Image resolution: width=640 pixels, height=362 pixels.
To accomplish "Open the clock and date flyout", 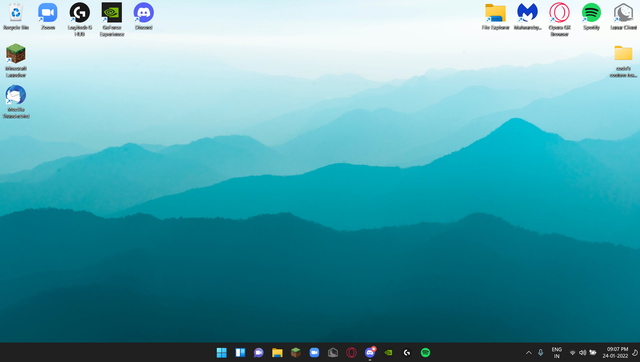I will [x=615, y=353].
